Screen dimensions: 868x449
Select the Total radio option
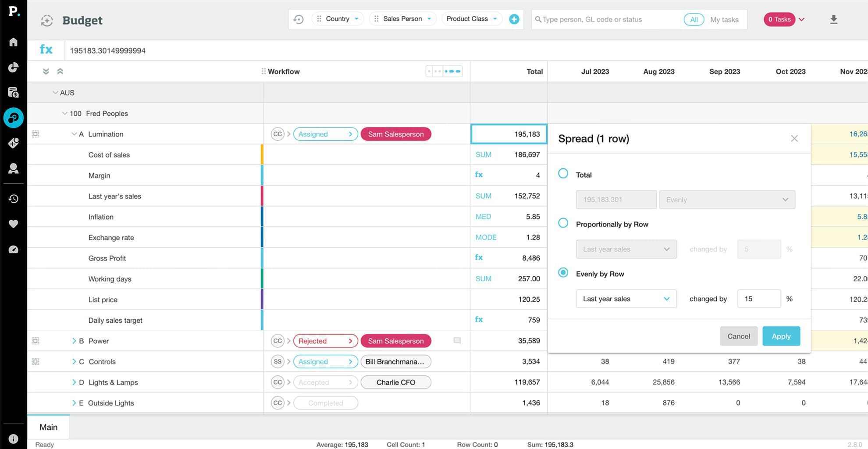click(x=563, y=174)
